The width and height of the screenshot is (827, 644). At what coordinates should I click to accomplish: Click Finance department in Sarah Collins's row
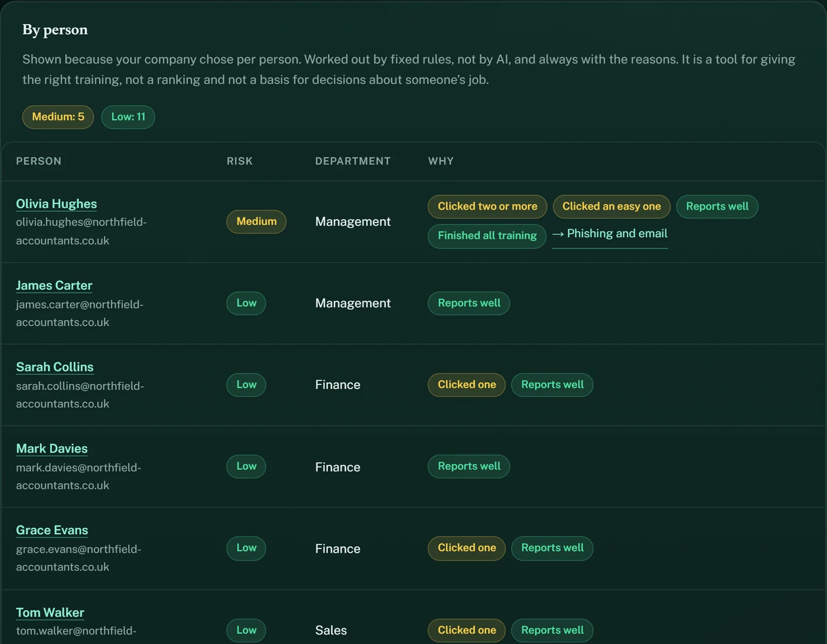tap(337, 385)
